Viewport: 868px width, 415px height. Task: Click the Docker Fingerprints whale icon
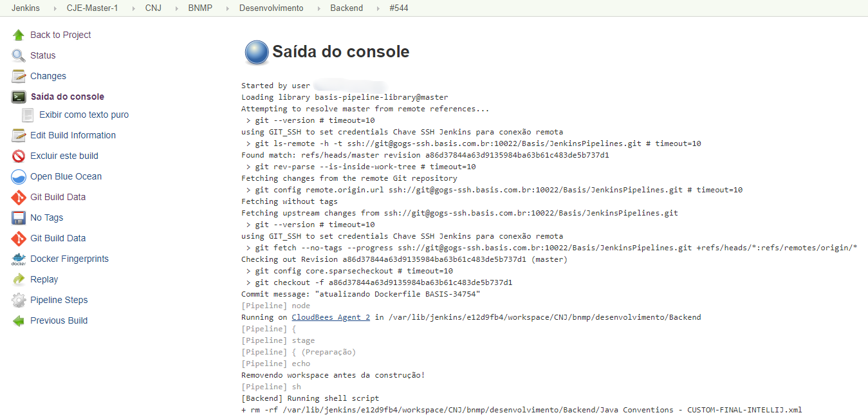pos(19,259)
